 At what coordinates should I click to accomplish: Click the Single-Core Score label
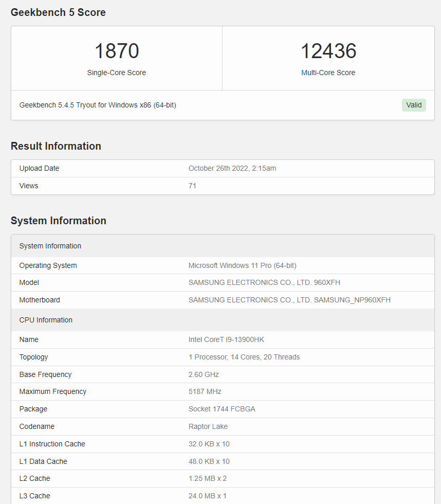point(117,73)
